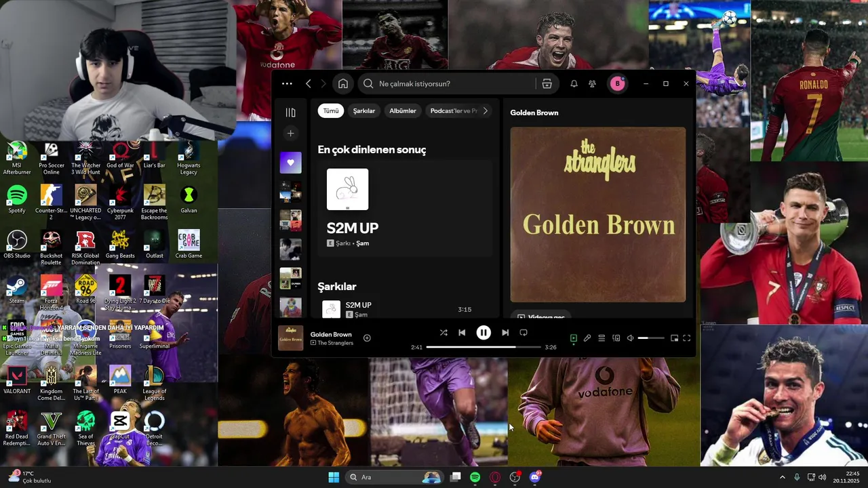Add Golden Brown to Liked Songs
Screen dimensions: 868x488
tap(367, 338)
